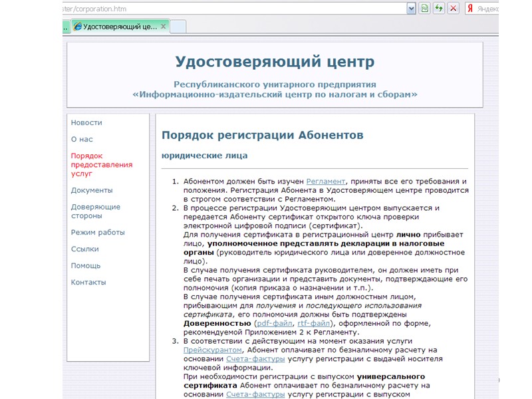Click the Yandex 'Я' logo icon
The width and height of the screenshot is (532, 399).
click(x=470, y=9)
